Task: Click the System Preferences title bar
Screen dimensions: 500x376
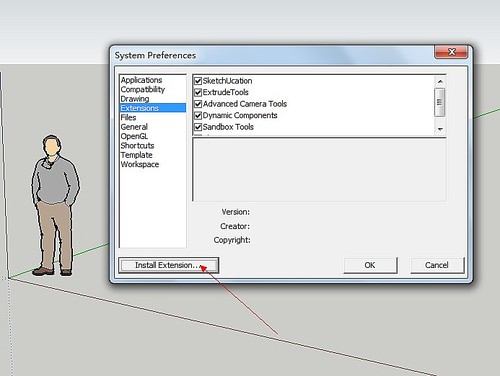Action: 273,55
